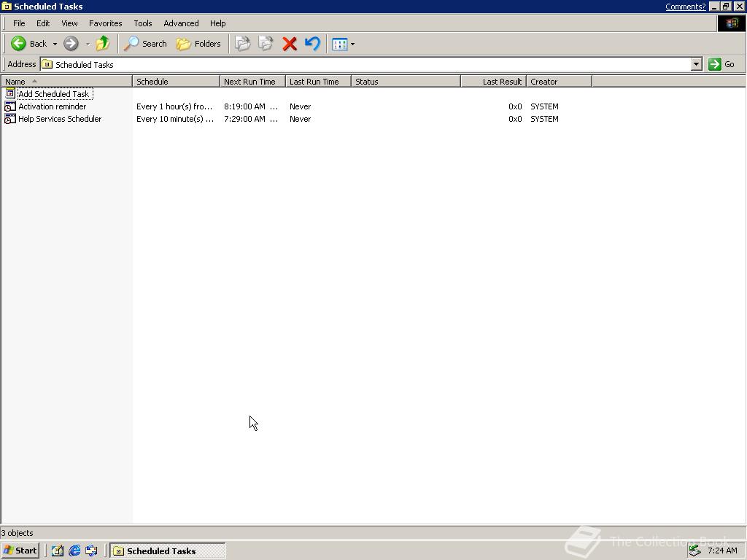Click the Address bar field

[x=365, y=64]
